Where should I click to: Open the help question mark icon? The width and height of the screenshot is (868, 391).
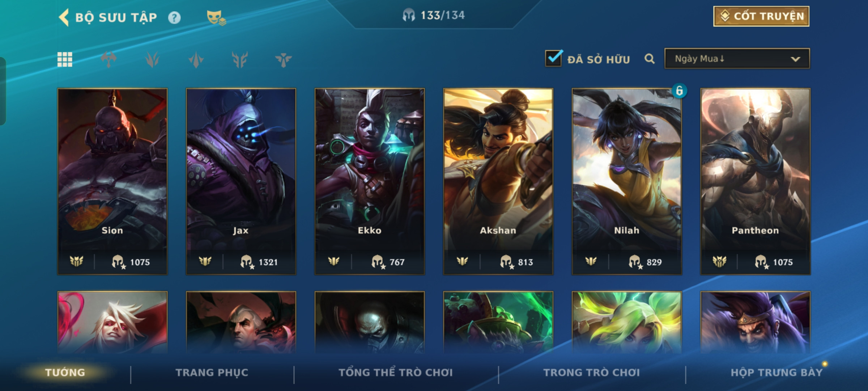[174, 17]
